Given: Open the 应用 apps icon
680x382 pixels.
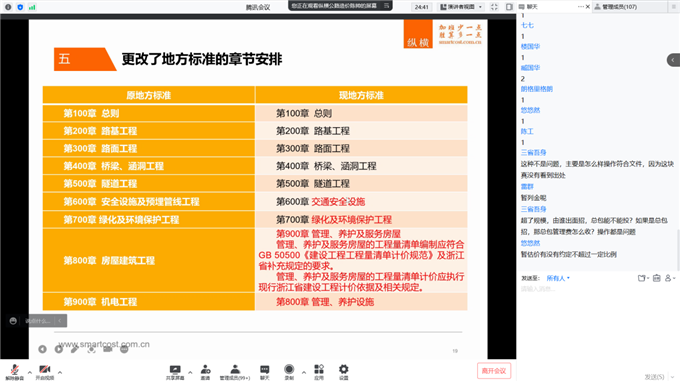Looking at the screenshot, I should pos(319,372).
